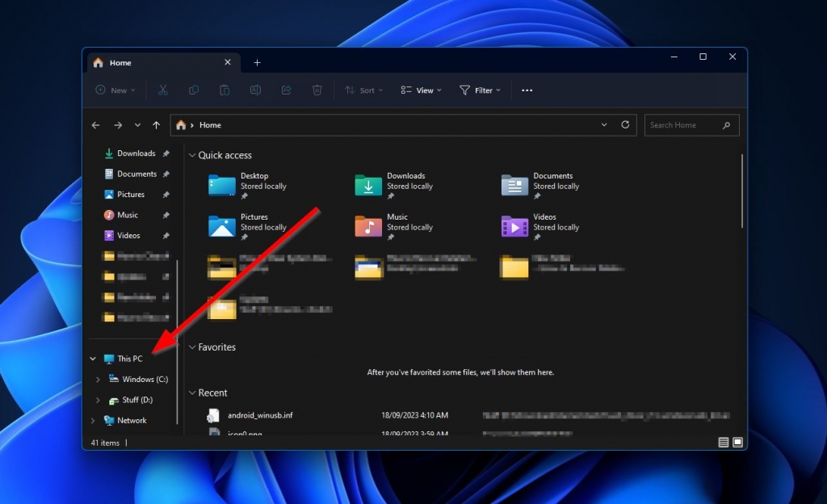Open the Sort dropdown
The height and width of the screenshot is (504, 827).
pyautogui.click(x=363, y=90)
